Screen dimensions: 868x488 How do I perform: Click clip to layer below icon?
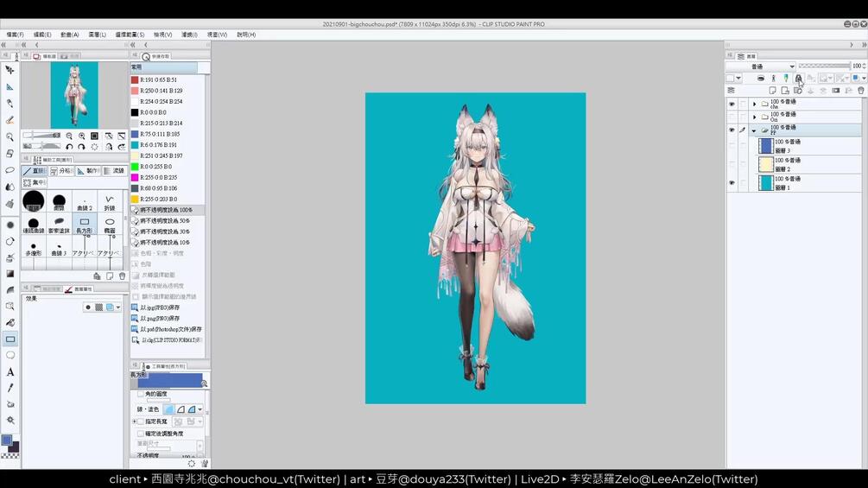click(761, 79)
